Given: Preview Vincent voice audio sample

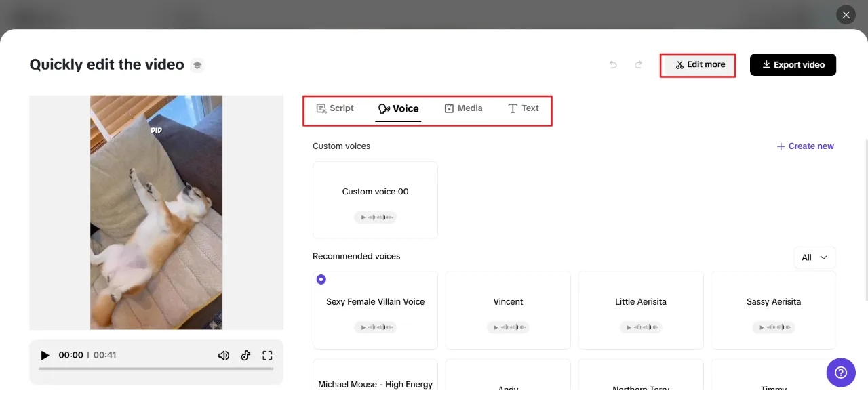Looking at the screenshot, I should point(508,327).
